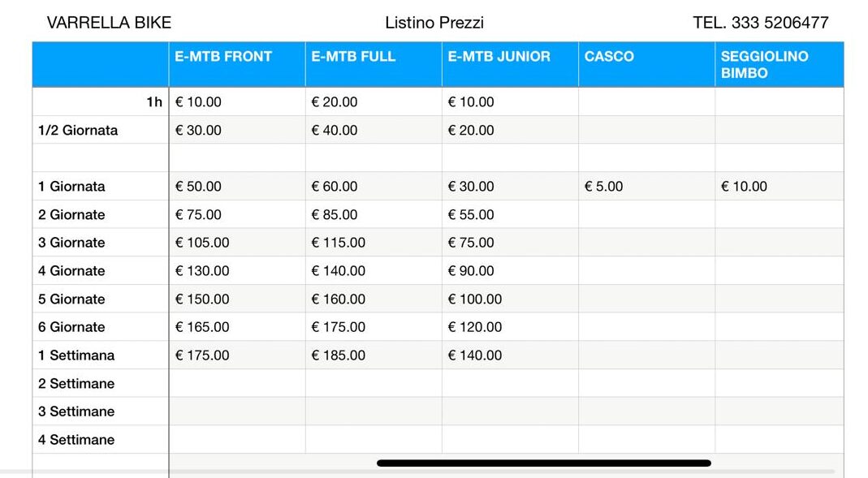Click E-MTB FULL price for 3 Giornate
Screen dimensions: 868x478
(x=339, y=243)
